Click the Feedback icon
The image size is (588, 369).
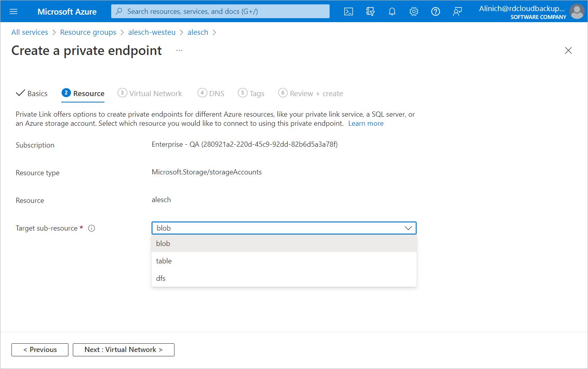[x=457, y=11]
